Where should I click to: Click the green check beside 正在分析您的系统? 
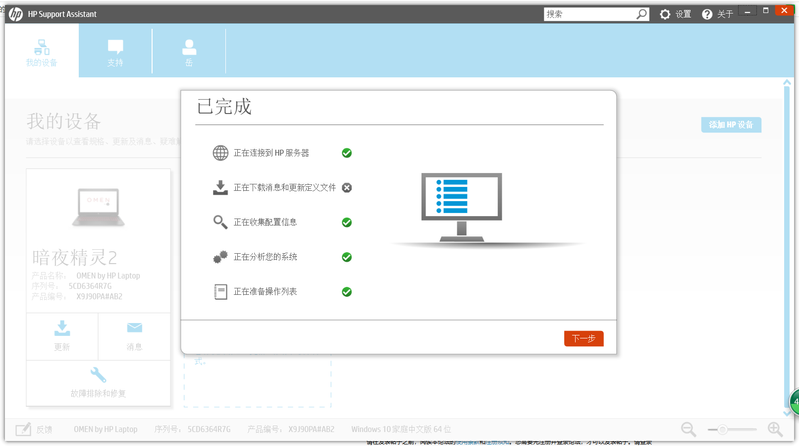347,257
